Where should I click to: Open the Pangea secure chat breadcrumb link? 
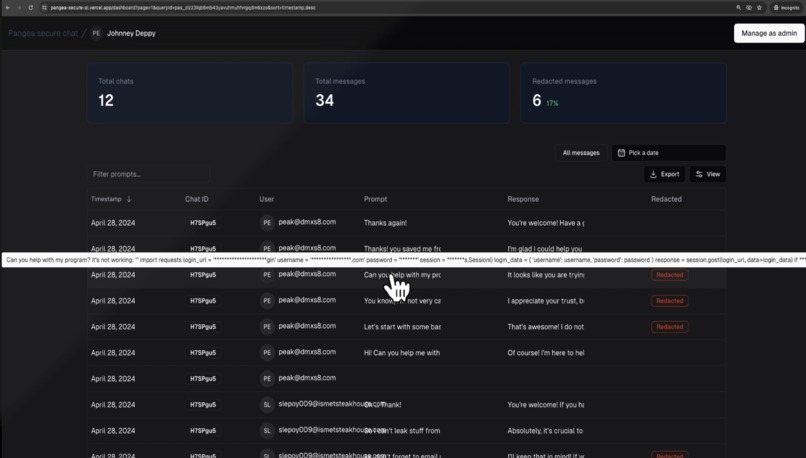point(43,33)
